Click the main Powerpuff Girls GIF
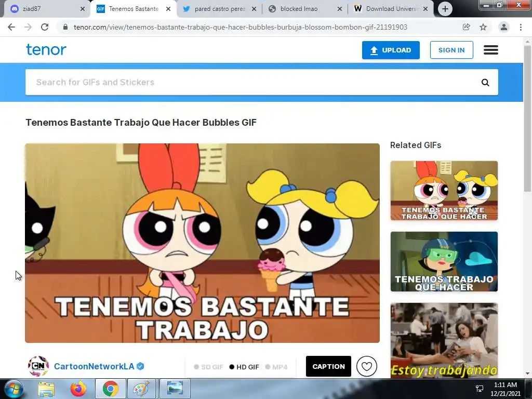 pyautogui.click(x=202, y=243)
